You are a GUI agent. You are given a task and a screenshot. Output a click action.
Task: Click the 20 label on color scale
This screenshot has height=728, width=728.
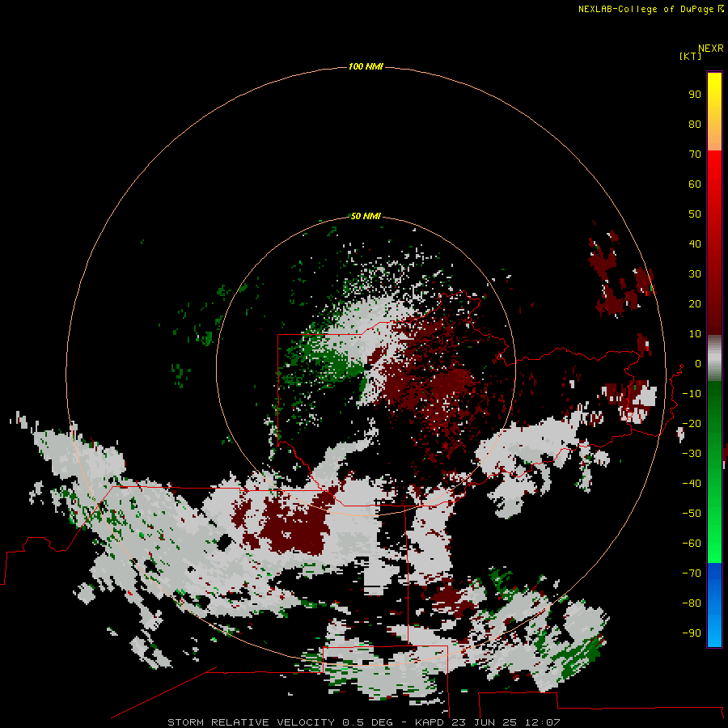(695, 304)
